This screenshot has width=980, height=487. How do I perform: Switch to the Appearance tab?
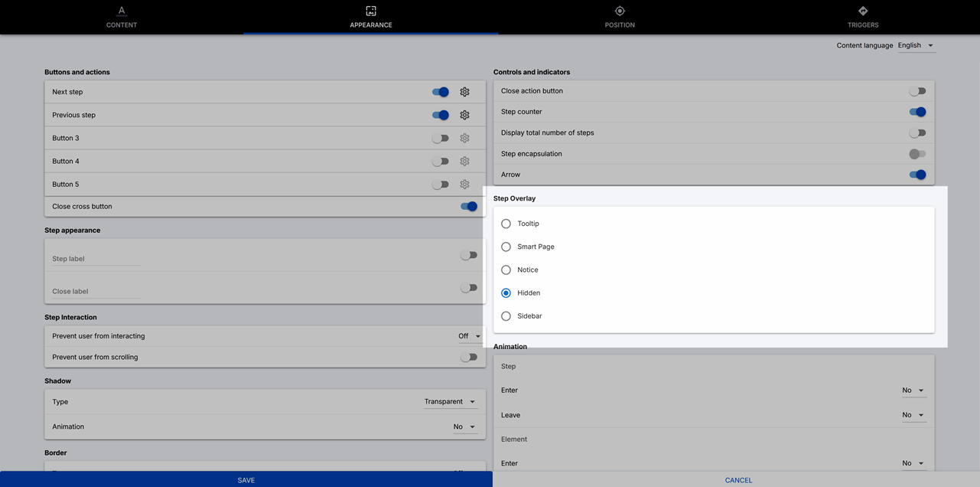click(x=371, y=17)
